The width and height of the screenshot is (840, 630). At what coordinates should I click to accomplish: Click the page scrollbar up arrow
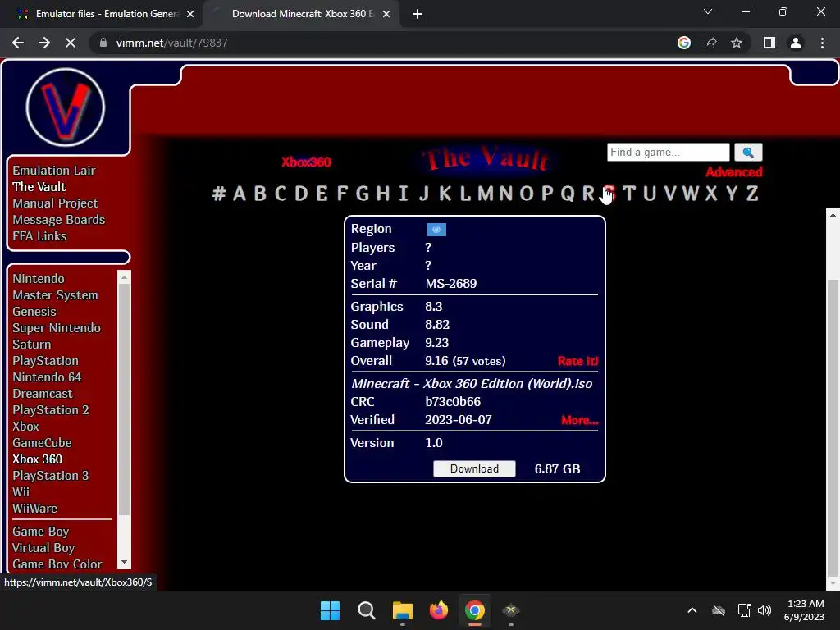tap(833, 215)
